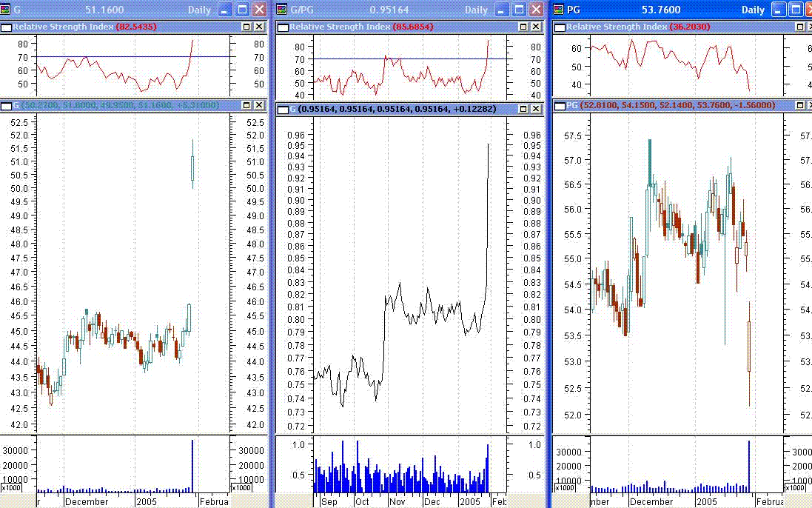Click the Dec date label in G/PG window
Screen dimensions: 812x508
click(432, 502)
